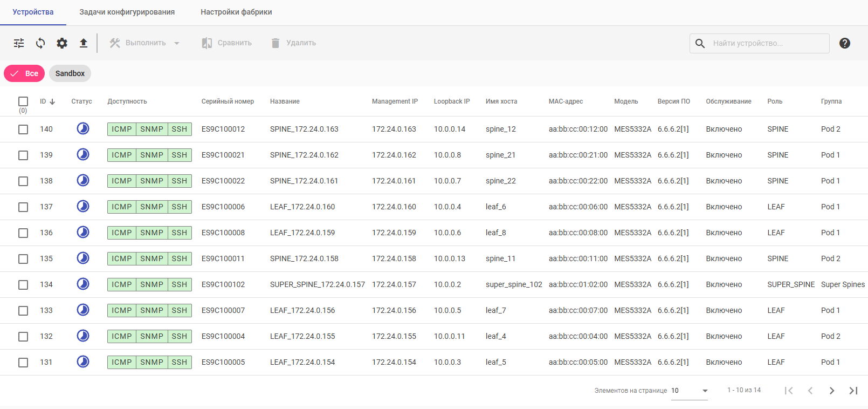Click the Сравнить button

tap(227, 43)
